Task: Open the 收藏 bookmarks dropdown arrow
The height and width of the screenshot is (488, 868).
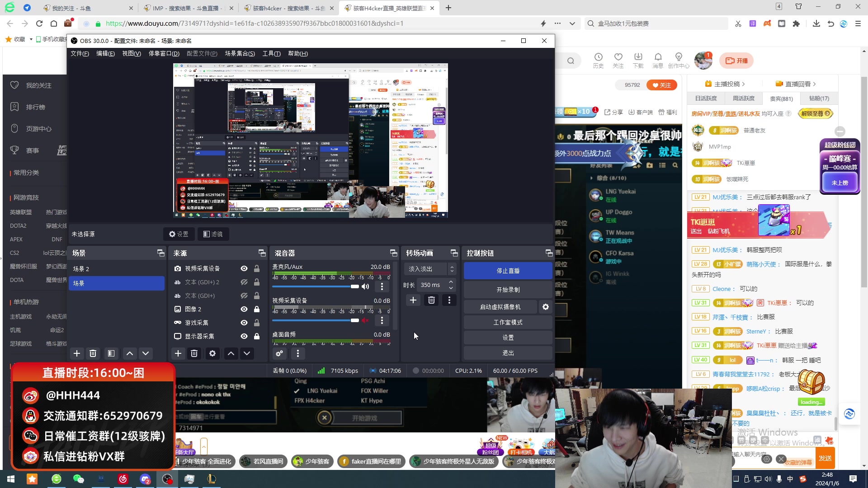Action: 31,39
